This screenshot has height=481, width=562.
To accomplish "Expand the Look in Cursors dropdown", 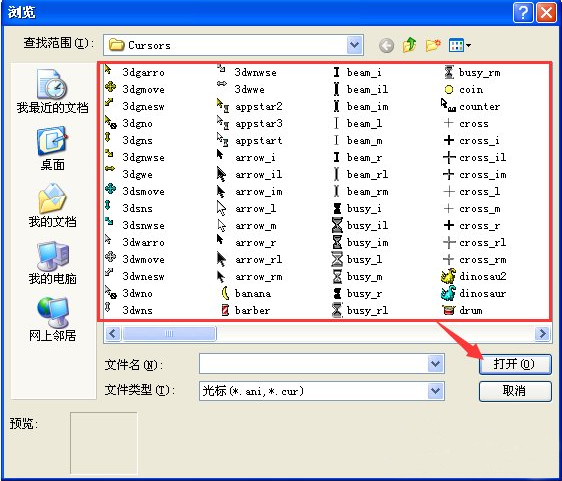I will pos(354,45).
